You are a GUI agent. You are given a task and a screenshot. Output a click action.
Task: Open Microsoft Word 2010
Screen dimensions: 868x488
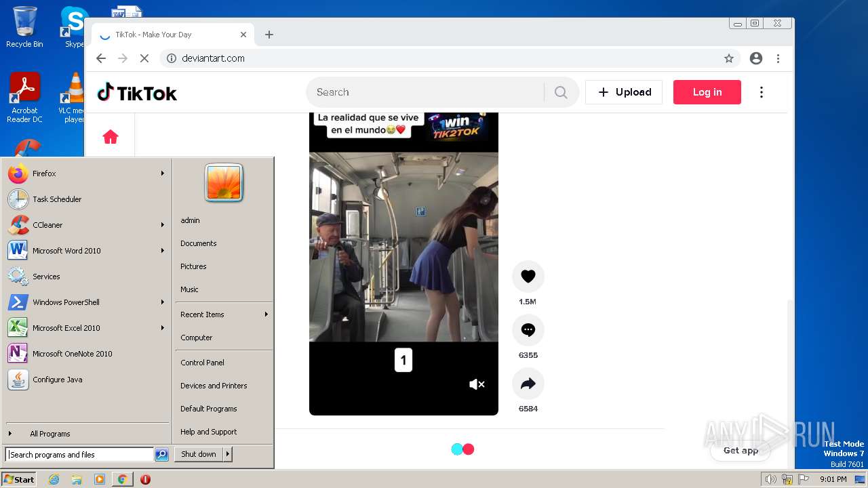pos(87,251)
